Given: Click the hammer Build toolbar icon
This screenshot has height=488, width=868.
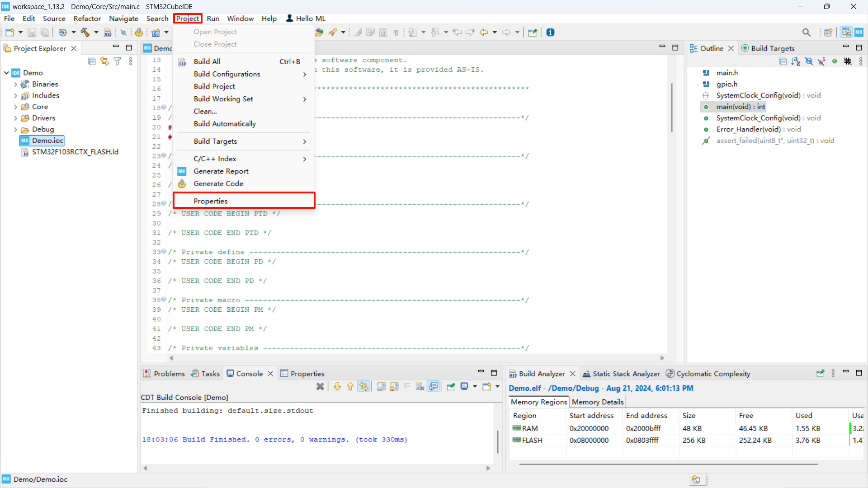Looking at the screenshot, I should (85, 33).
